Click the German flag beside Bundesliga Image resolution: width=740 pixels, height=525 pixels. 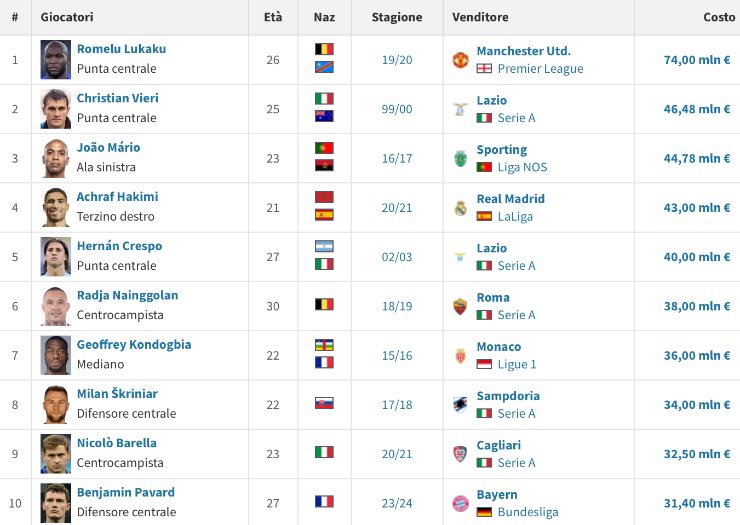[484, 512]
